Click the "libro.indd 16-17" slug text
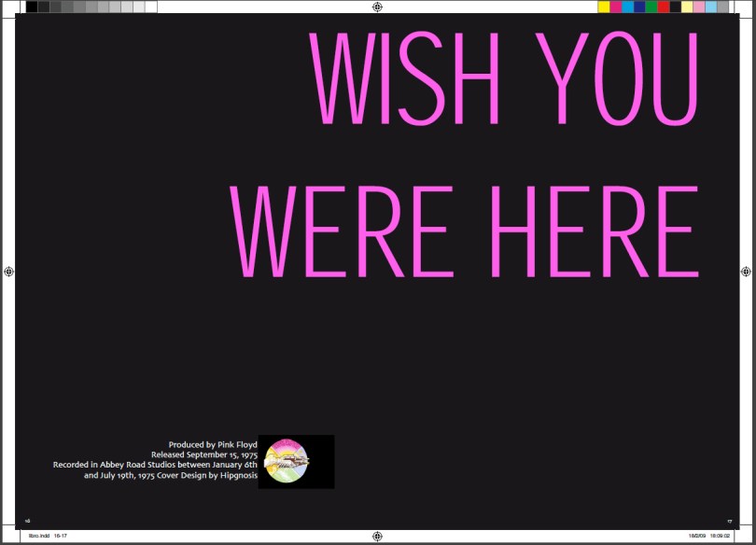This screenshot has height=545, width=756. pos(46,537)
